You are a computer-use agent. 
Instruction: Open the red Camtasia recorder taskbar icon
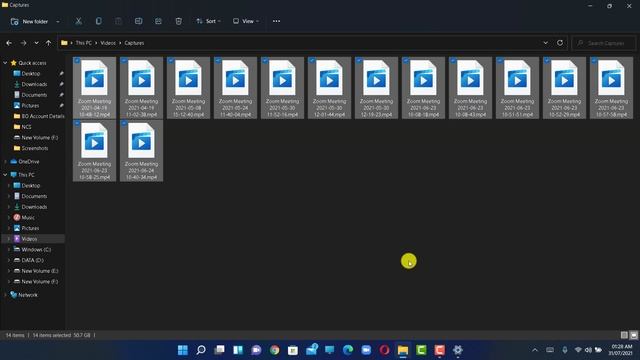coord(439,350)
